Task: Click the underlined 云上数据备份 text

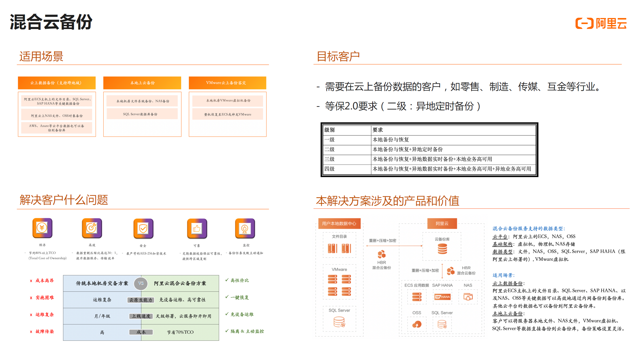Action: point(507,283)
